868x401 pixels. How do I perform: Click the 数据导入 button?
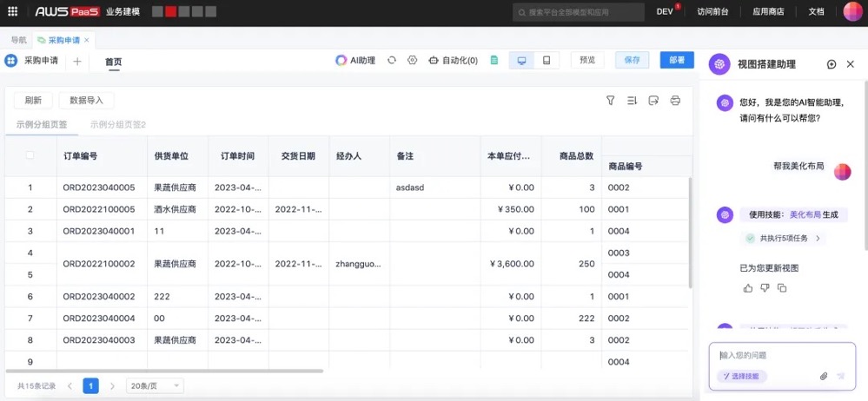[86, 101]
